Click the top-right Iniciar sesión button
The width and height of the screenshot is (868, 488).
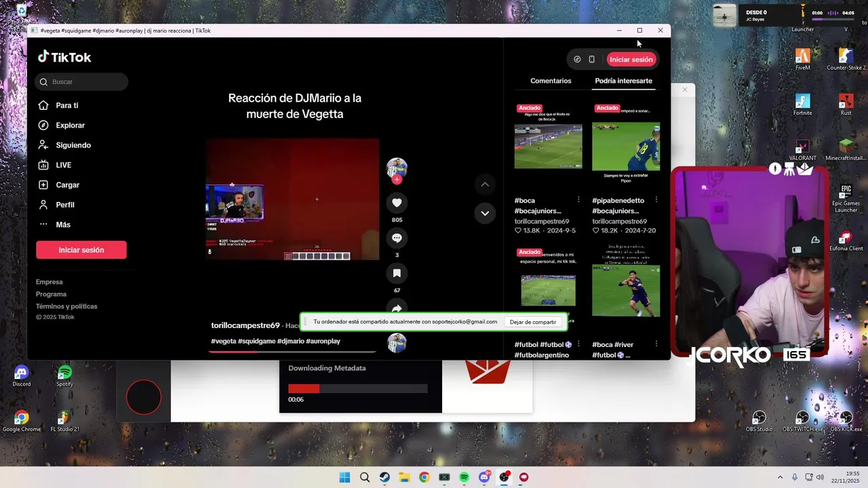tap(631, 60)
